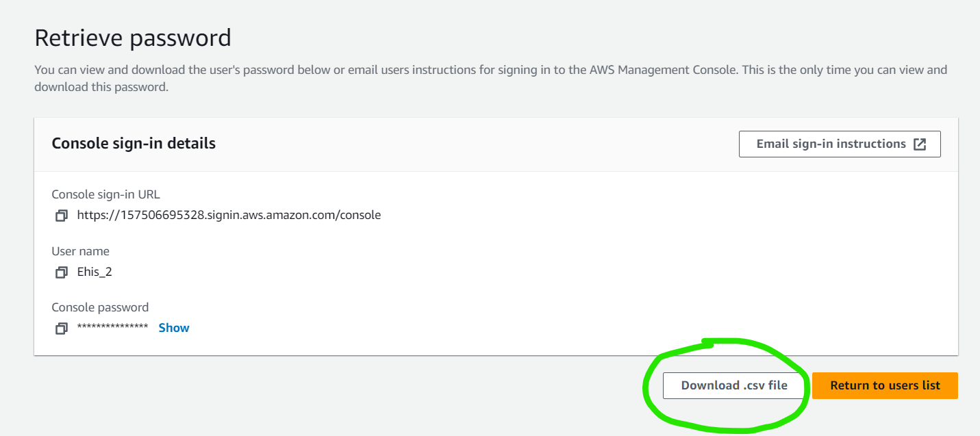Return to users list
980x436 pixels.
885,385
